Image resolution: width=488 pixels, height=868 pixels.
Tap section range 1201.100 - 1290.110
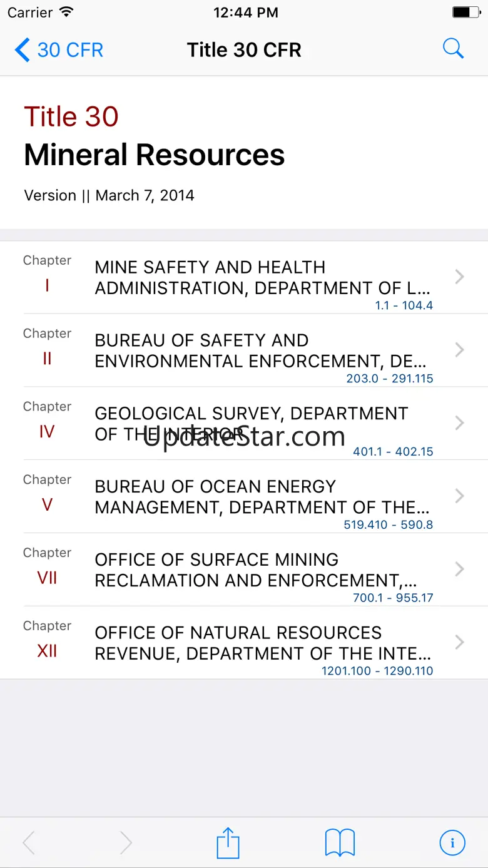pos(377,671)
